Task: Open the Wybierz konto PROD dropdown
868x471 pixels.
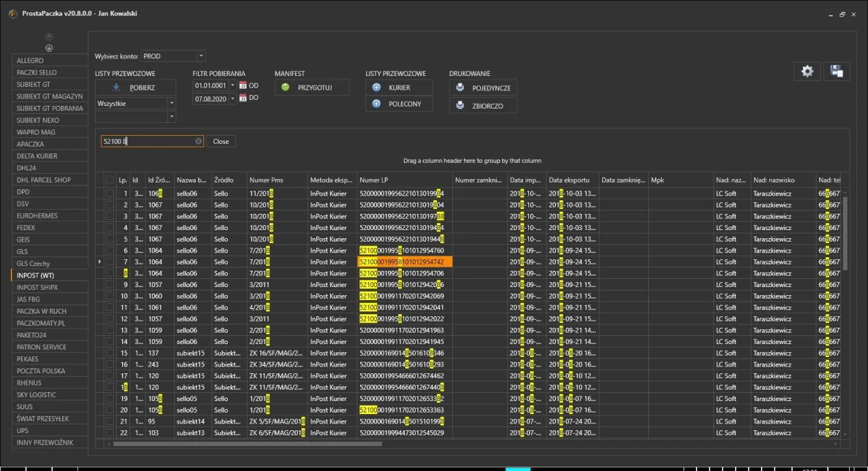Action: 201,56
